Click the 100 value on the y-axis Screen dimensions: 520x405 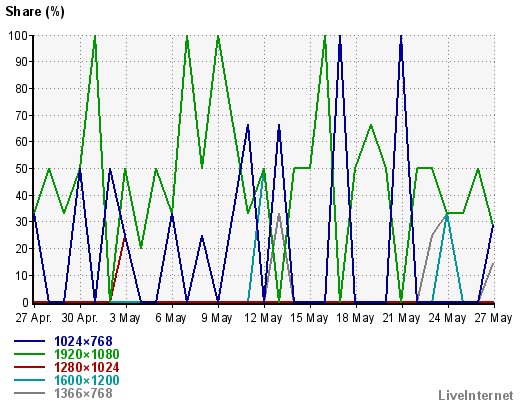(18, 36)
